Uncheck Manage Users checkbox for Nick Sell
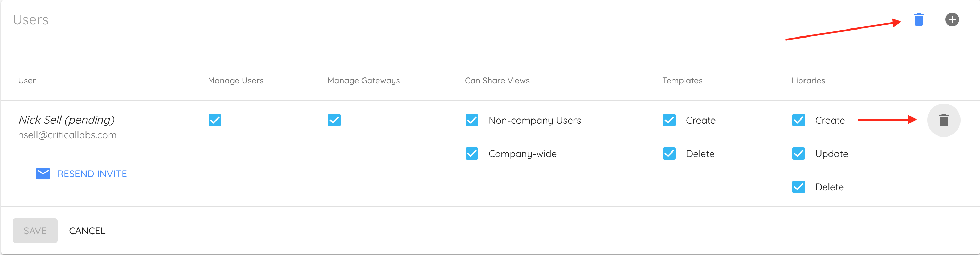 pyautogui.click(x=214, y=120)
